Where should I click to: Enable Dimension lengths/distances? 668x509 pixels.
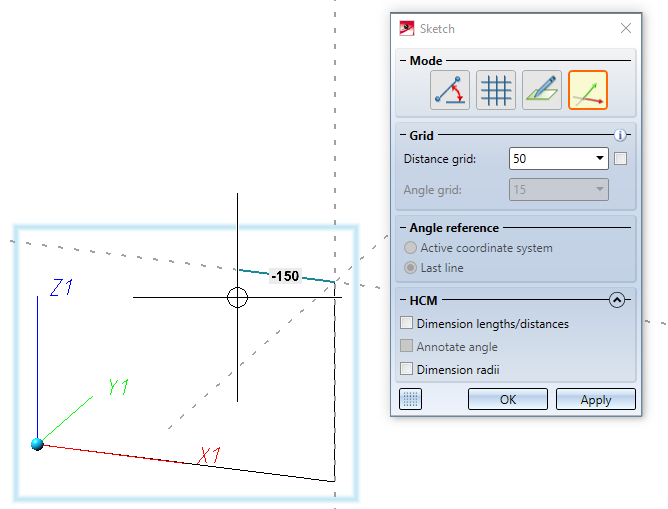(x=406, y=323)
